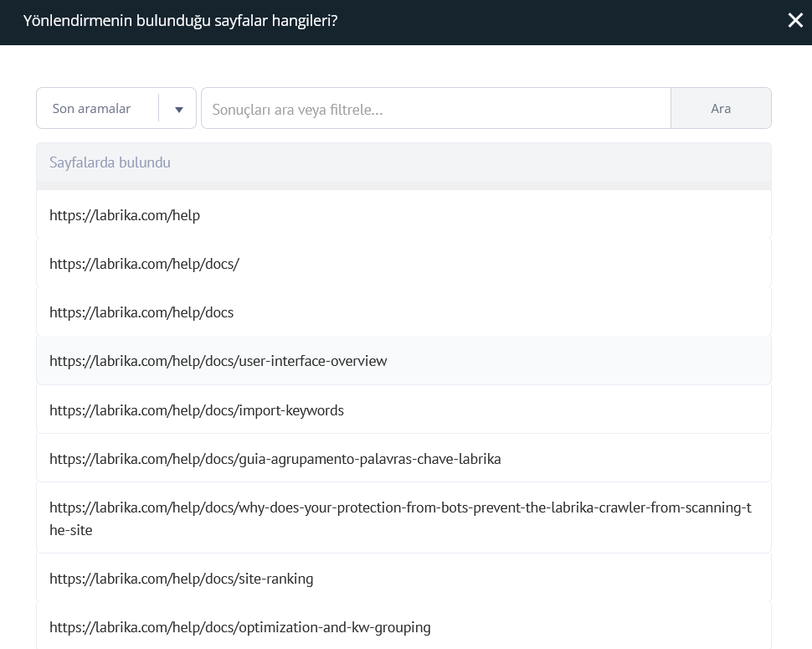Click the Sayfalarda bulundu column header

(110, 162)
